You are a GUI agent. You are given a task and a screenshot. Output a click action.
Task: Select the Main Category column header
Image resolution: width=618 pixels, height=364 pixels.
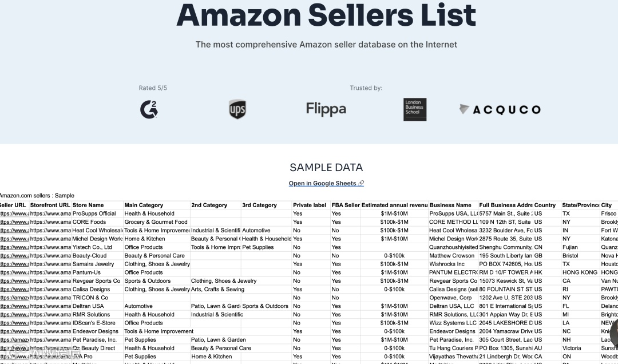pos(144,205)
